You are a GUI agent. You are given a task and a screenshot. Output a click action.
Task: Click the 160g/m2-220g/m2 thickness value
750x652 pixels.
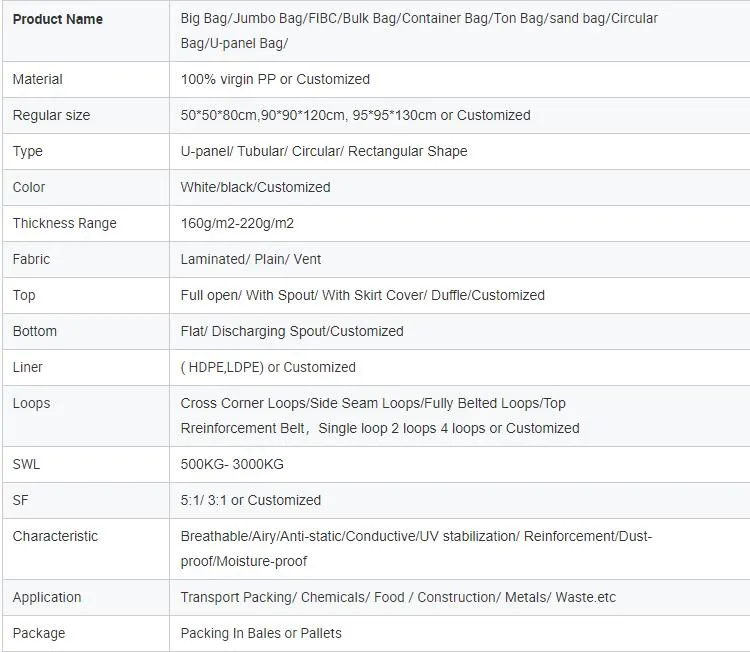click(x=237, y=223)
